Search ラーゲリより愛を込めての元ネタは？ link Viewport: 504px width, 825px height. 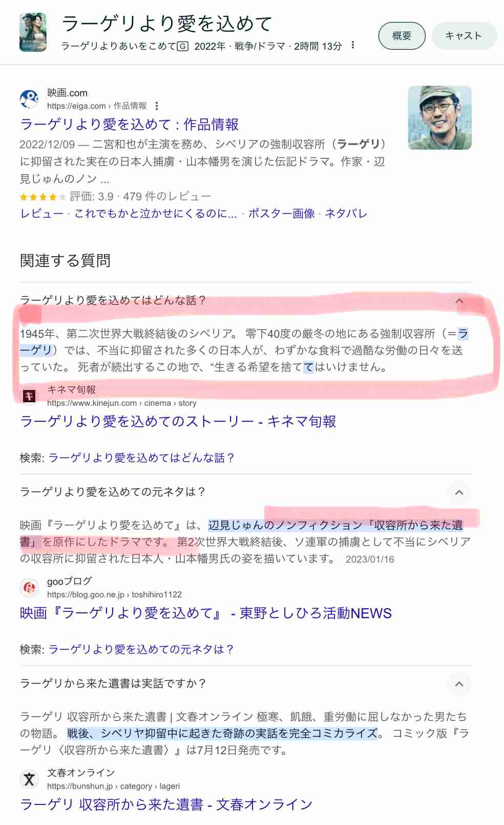coord(141,650)
